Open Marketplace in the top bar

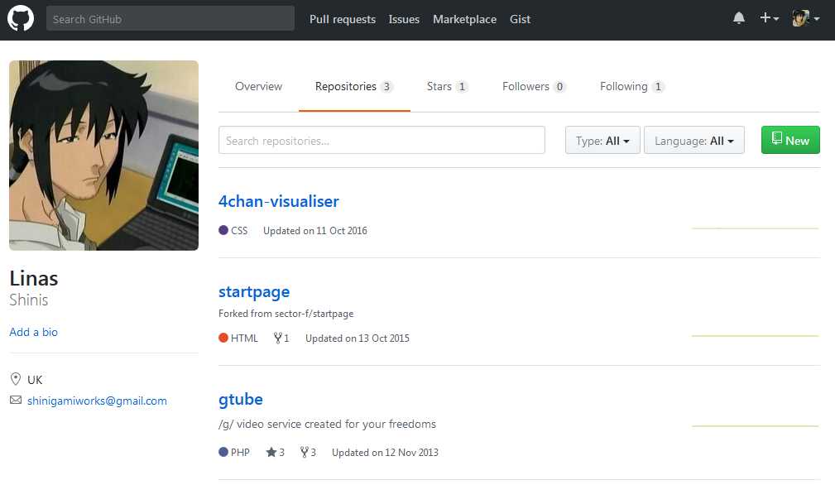point(464,19)
